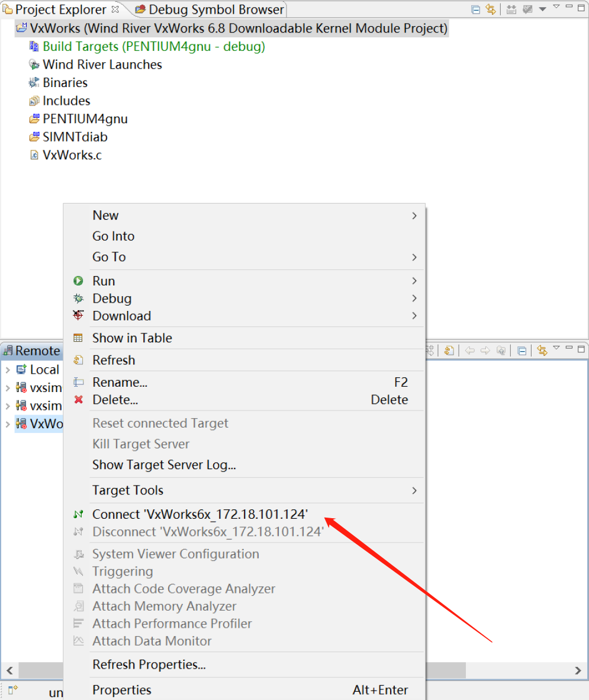Click the Connect plug icon
The image size is (589, 700).
pos(79,514)
